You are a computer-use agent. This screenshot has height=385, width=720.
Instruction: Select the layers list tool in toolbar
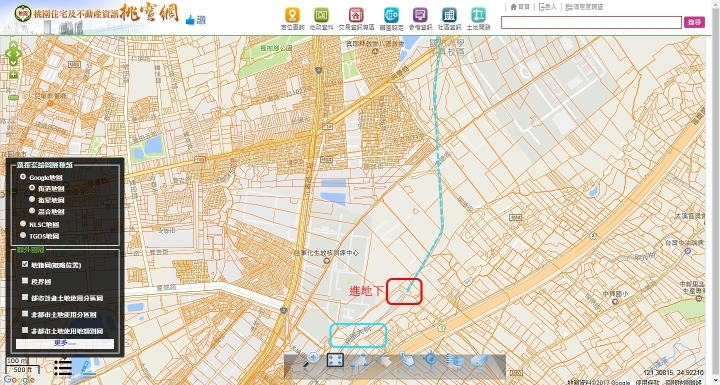point(454,361)
